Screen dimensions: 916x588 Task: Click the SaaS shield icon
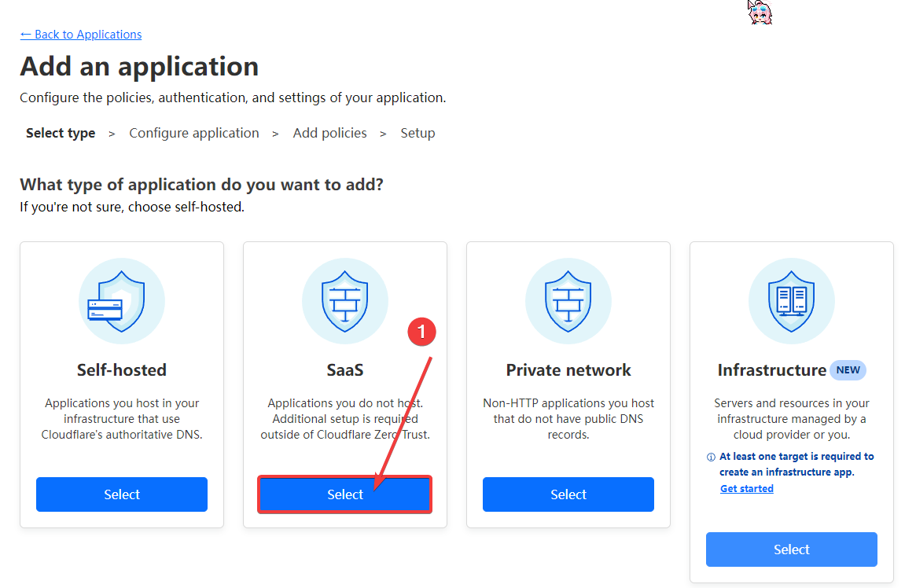(x=345, y=301)
